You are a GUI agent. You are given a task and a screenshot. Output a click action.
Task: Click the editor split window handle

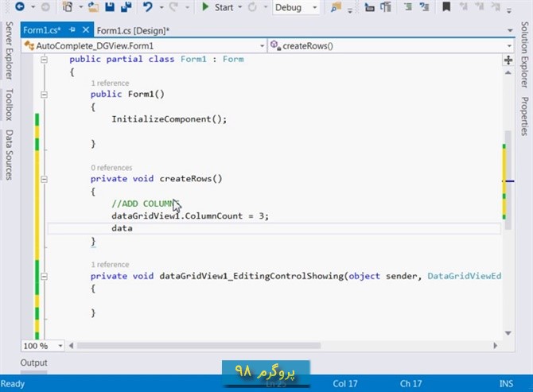pyautogui.click(x=508, y=60)
